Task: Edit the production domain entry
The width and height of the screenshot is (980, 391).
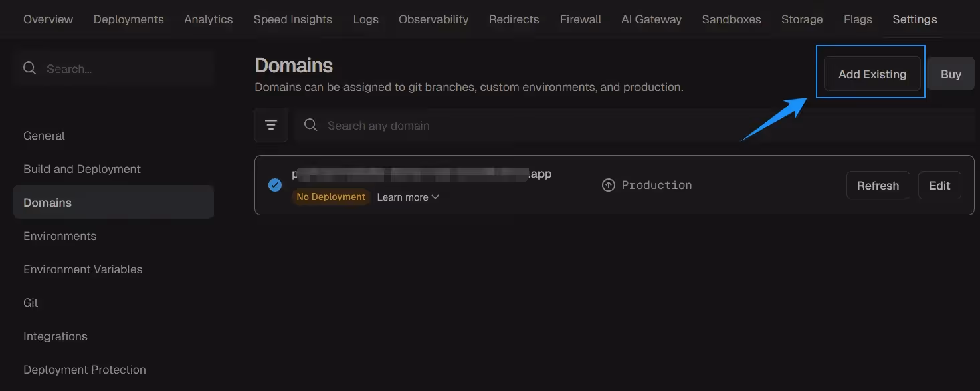Action: (x=939, y=186)
